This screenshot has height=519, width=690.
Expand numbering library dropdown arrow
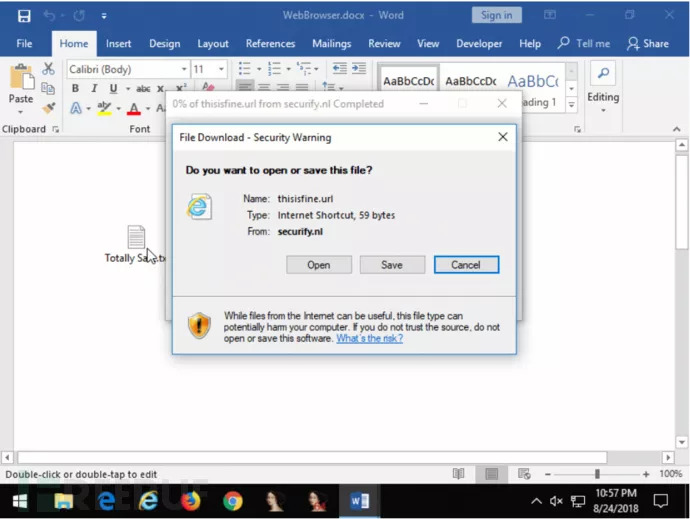pos(289,69)
